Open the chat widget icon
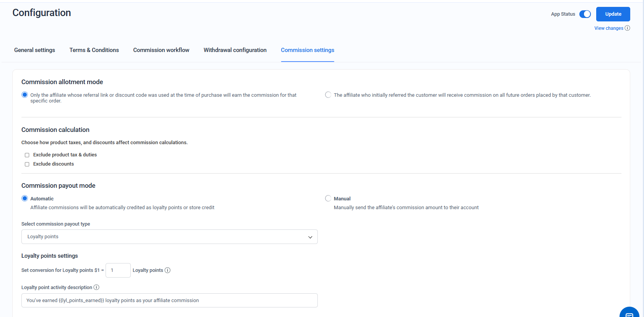 pos(629,313)
